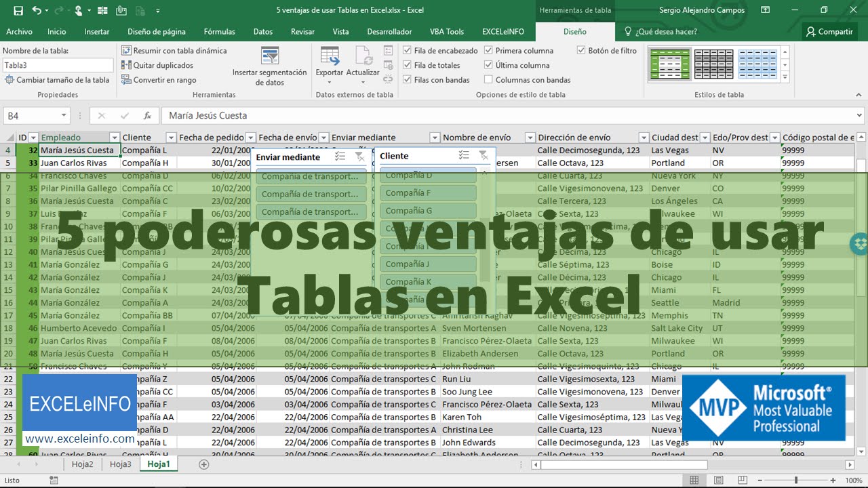Clear filter on the Cliente slicer

(x=484, y=155)
